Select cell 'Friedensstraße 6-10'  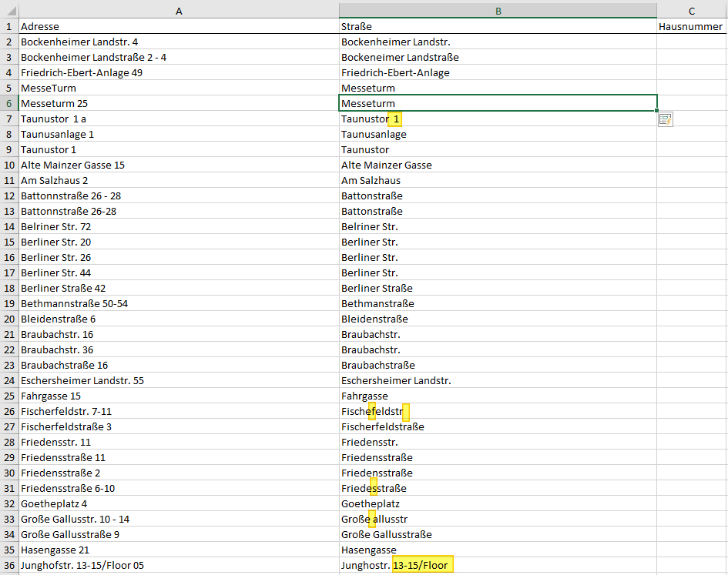pos(179,488)
